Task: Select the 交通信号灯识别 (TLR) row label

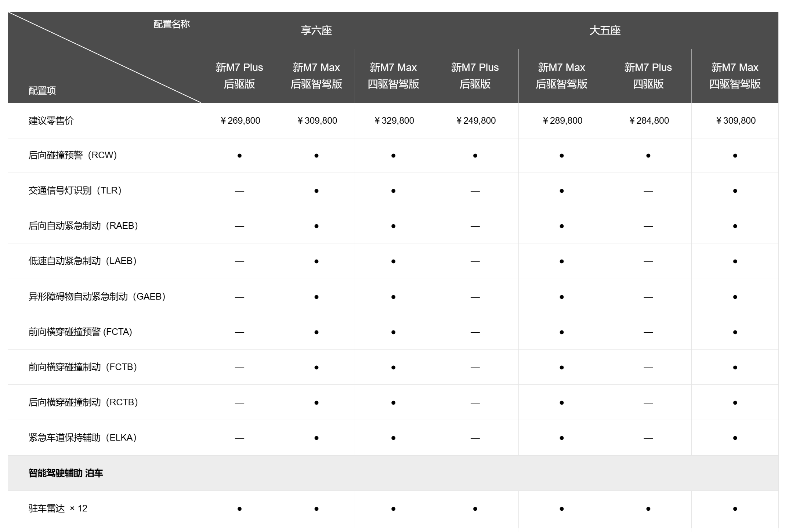Action: tap(75, 191)
